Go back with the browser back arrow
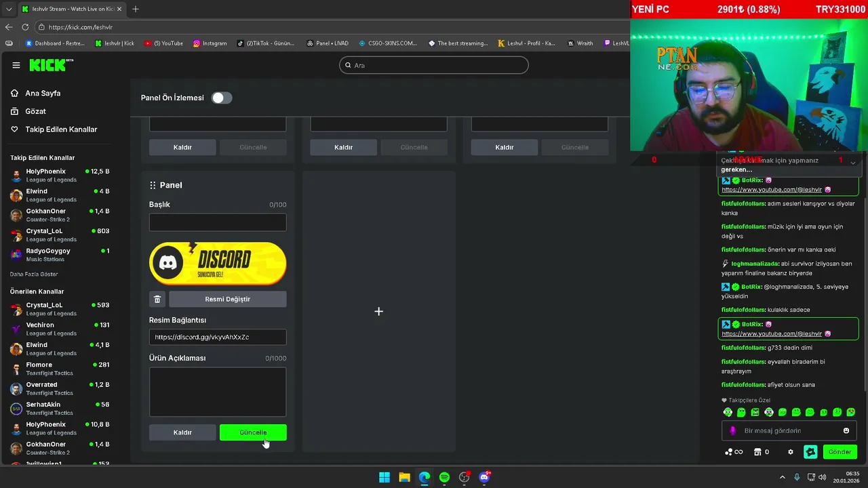868x488 pixels. [x=9, y=27]
